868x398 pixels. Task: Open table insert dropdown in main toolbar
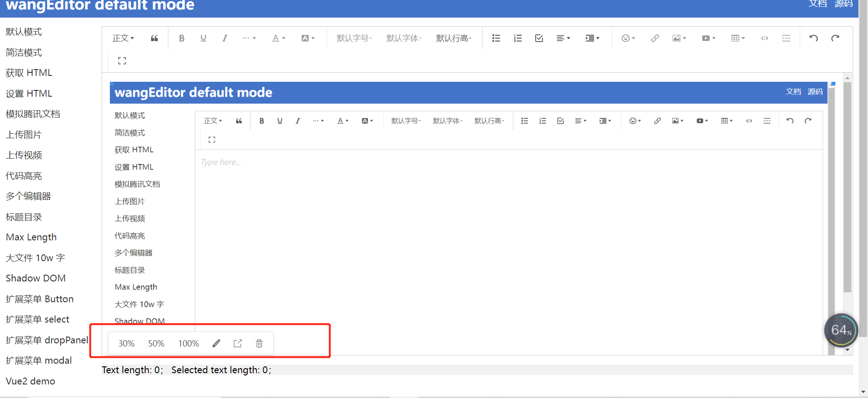(738, 38)
